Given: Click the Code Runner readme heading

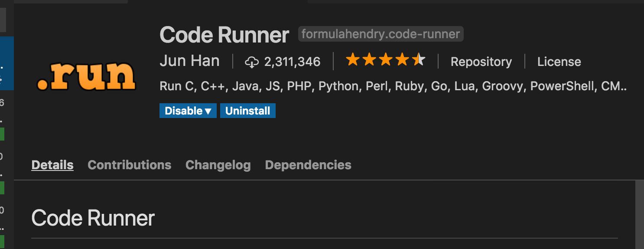Looking at the screenshot, I should coord(93,218).
